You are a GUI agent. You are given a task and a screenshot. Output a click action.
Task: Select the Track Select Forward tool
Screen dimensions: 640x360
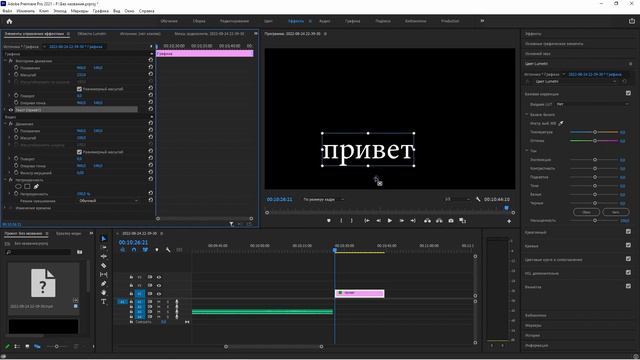(104, 247)
